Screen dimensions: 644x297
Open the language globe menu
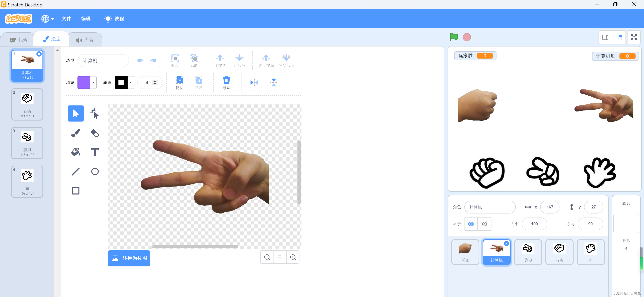47,19
